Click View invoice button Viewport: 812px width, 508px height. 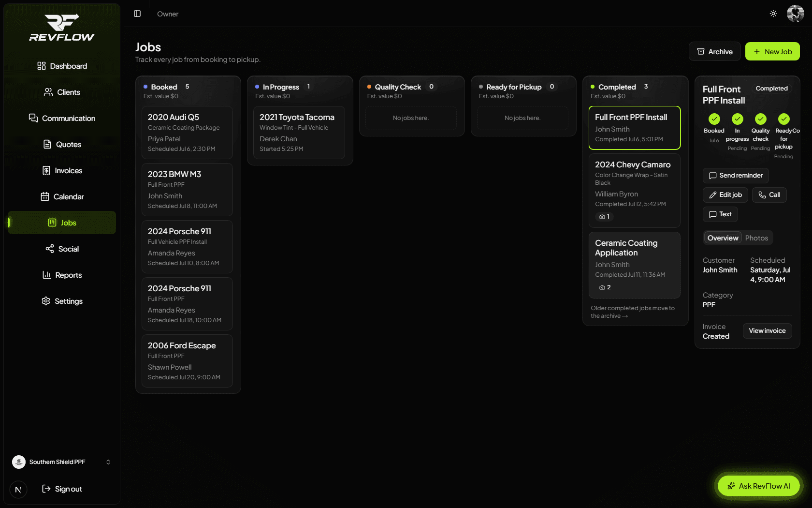click(767, 331)
